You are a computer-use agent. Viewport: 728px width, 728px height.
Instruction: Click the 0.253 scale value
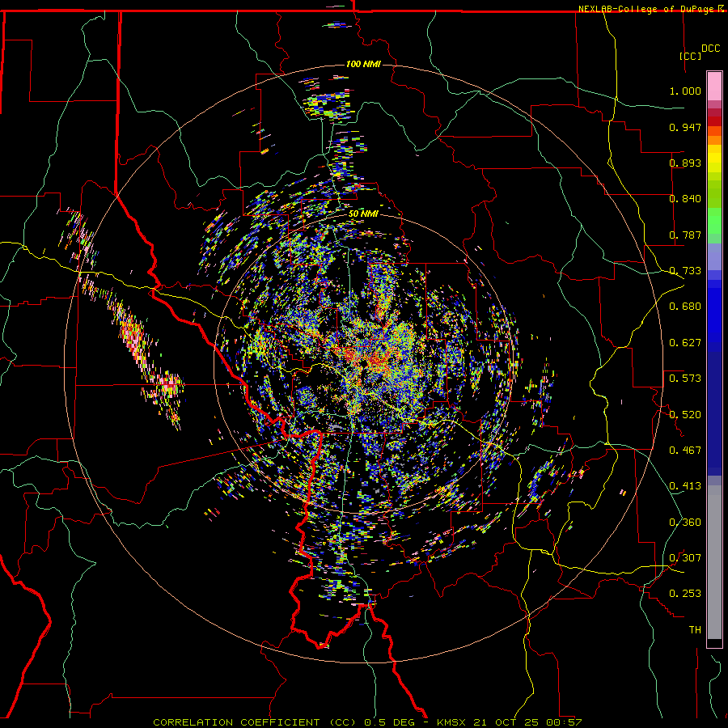click(685, 594)
